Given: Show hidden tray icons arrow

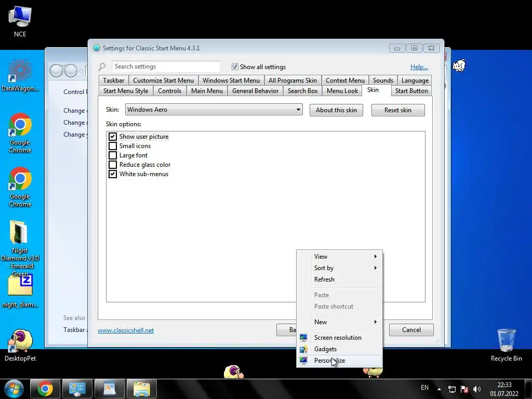Looking at the screenshot, I should point(439,389).
